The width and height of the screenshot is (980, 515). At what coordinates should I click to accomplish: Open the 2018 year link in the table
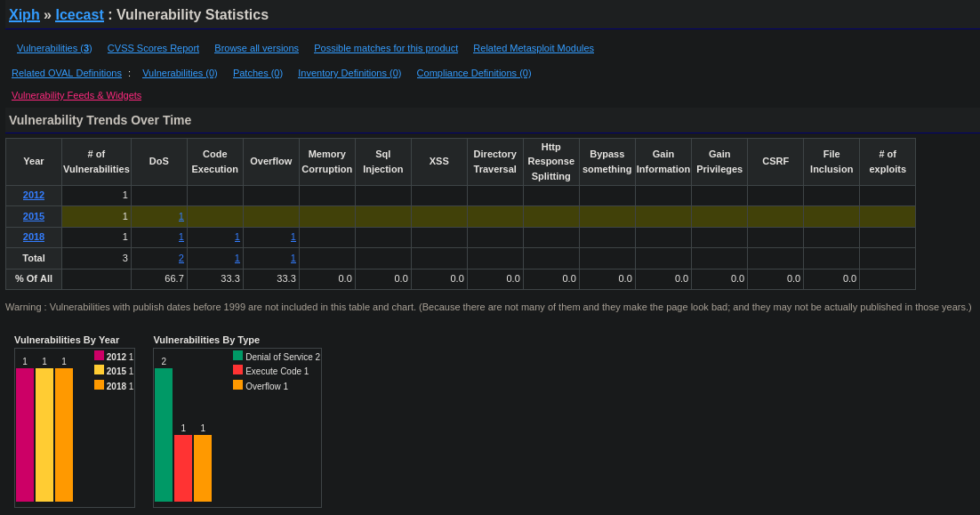coord(34,237)
